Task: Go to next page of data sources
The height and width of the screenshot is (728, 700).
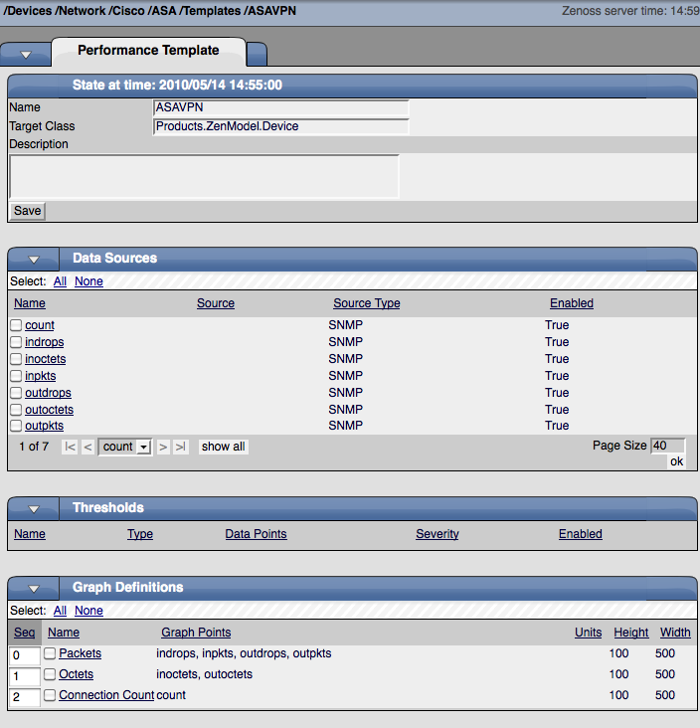Action: (163, 447)
